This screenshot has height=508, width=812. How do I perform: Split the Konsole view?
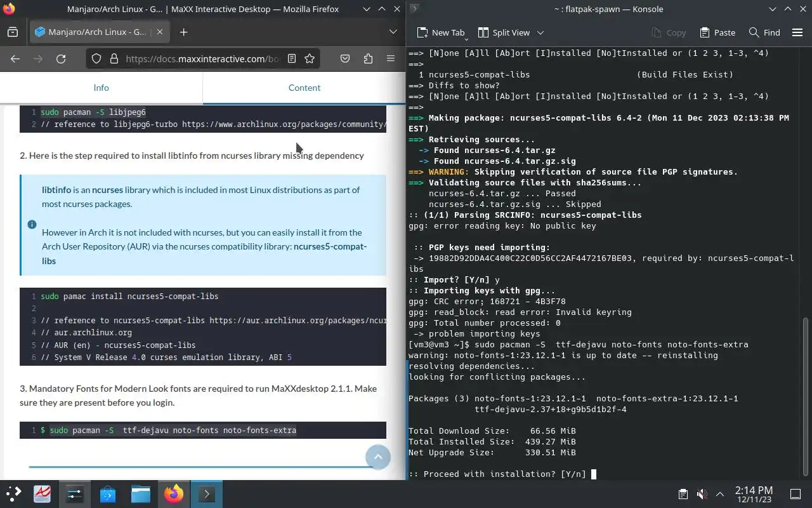(x=504, y=32)
